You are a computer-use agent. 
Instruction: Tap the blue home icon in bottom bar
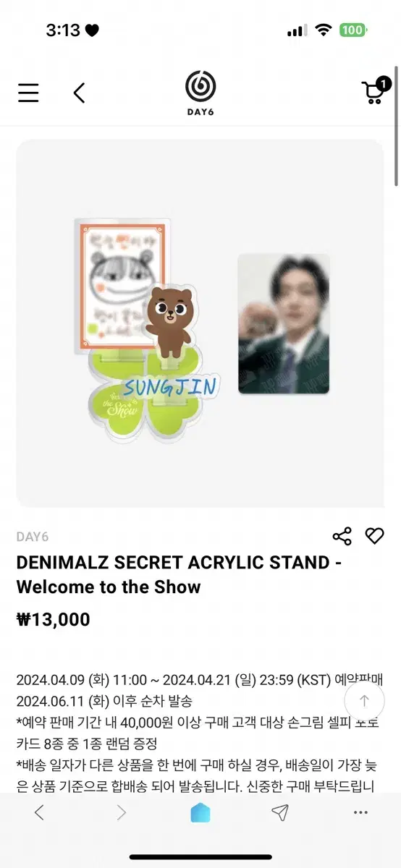click(x=200, y=813)
